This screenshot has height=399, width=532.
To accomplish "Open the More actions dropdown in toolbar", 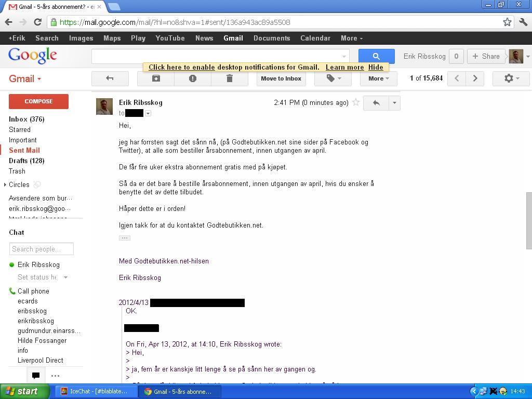I will (378, 78).
